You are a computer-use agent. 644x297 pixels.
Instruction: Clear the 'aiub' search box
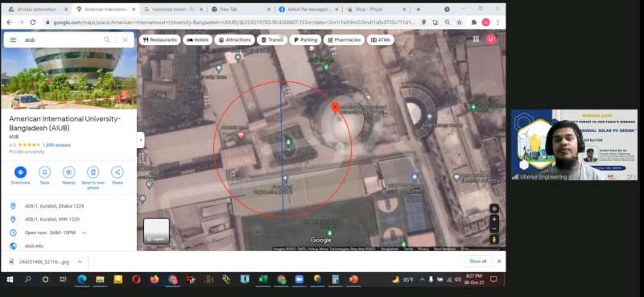coord(125,40)
